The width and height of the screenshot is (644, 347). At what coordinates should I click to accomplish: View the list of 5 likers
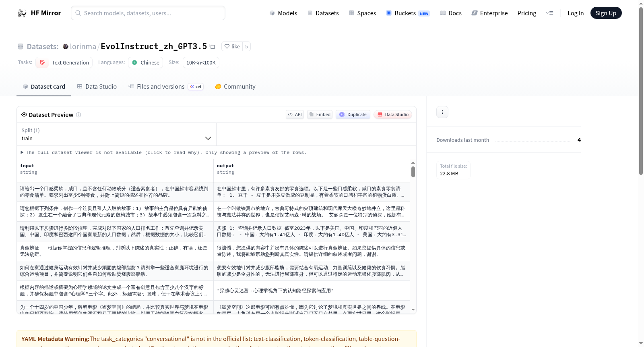tap(246, 46)
